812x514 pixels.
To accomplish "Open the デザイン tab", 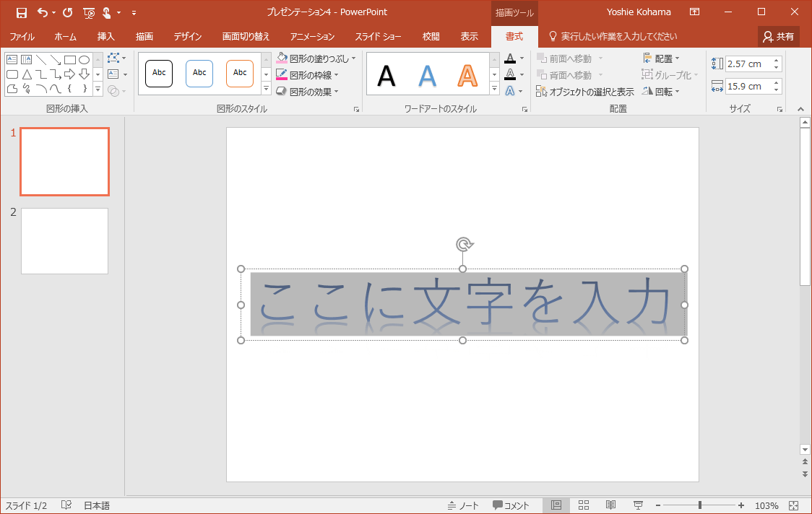I will (187, 36).
